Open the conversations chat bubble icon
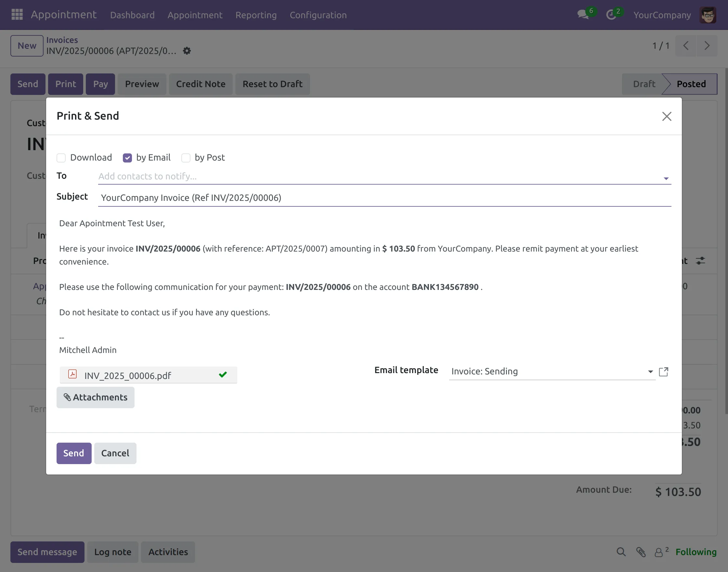 (x=583, y=15)
